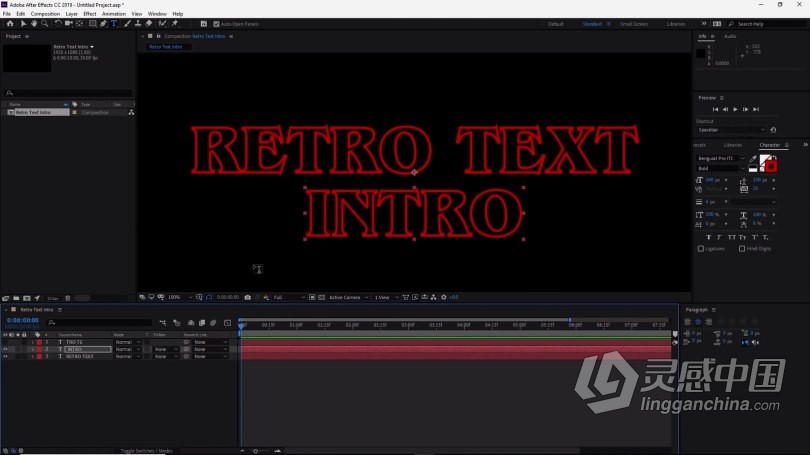The image size is (810, 455).
Task: Click the Play button in Preview panel
Action: point(735,109)
